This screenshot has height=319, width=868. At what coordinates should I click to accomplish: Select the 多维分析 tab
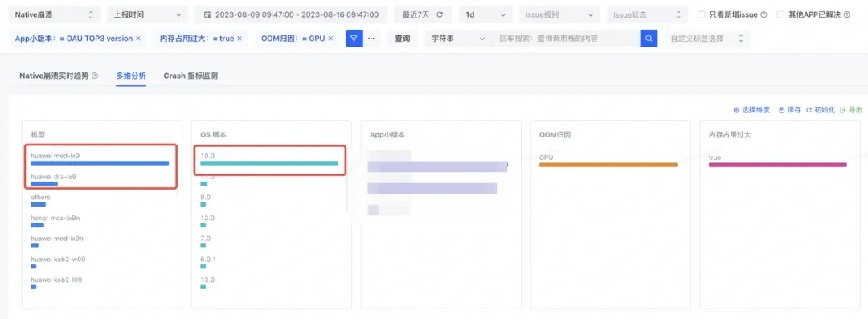(x=131, y=76)
